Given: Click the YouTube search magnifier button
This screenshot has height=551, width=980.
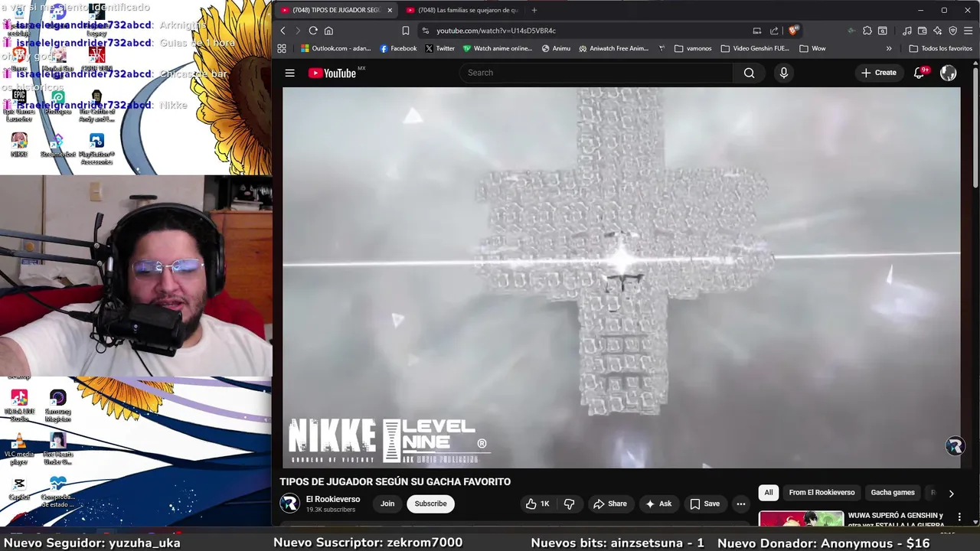Looking at the screenshot, I should point(749,73).
